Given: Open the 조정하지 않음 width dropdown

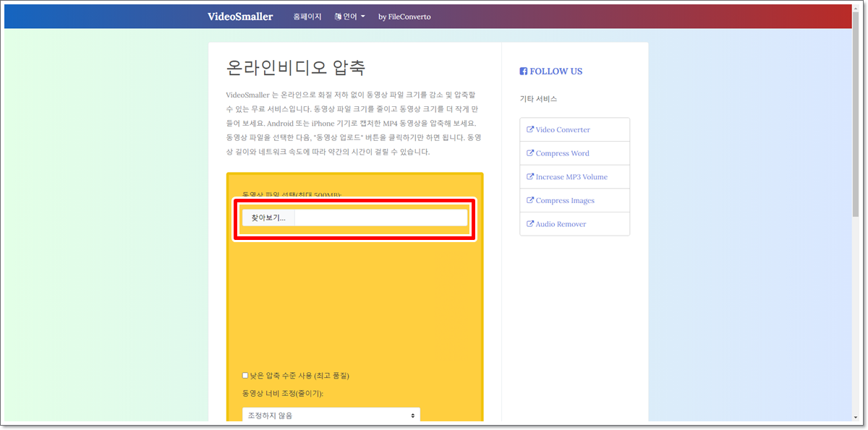Looking at the screenshot, I should (x=331, y=416).
